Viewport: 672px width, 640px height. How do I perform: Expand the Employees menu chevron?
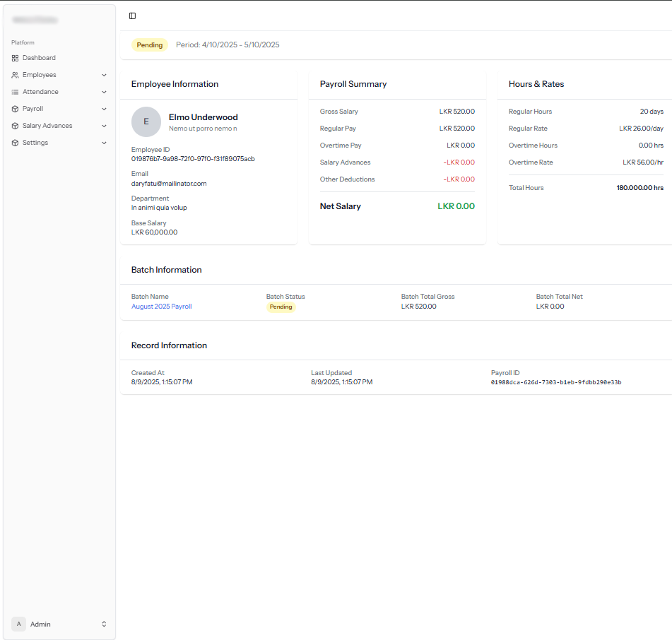click(x=104, y=75)
